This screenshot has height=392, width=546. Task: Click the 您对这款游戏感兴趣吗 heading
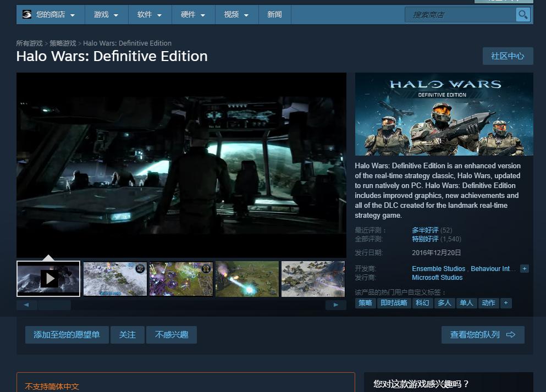pos(421,384)
